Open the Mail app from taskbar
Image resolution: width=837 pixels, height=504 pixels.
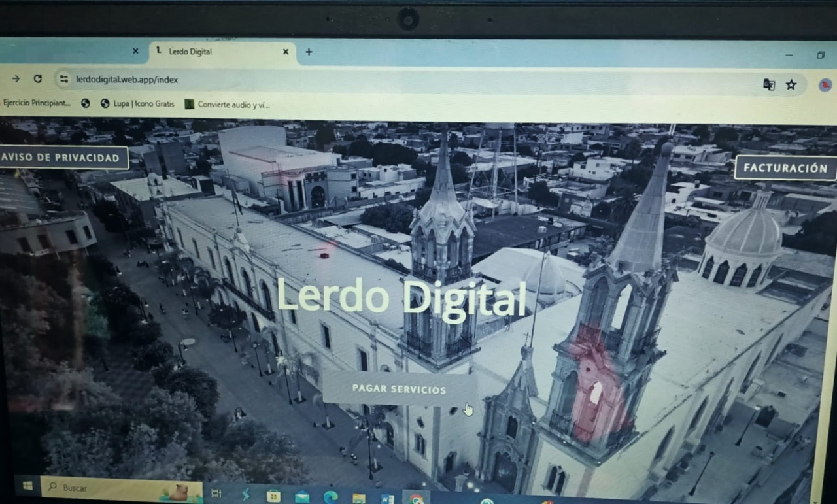(x=301, y=497)
